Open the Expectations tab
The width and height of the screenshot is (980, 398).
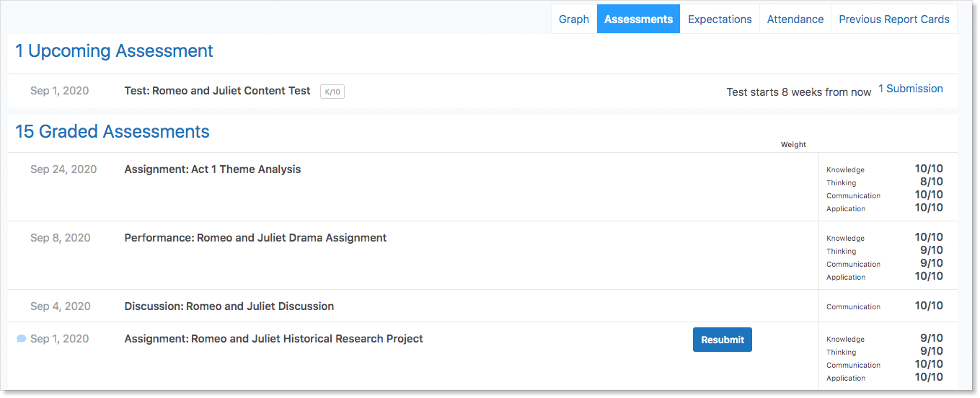point(720,19)
